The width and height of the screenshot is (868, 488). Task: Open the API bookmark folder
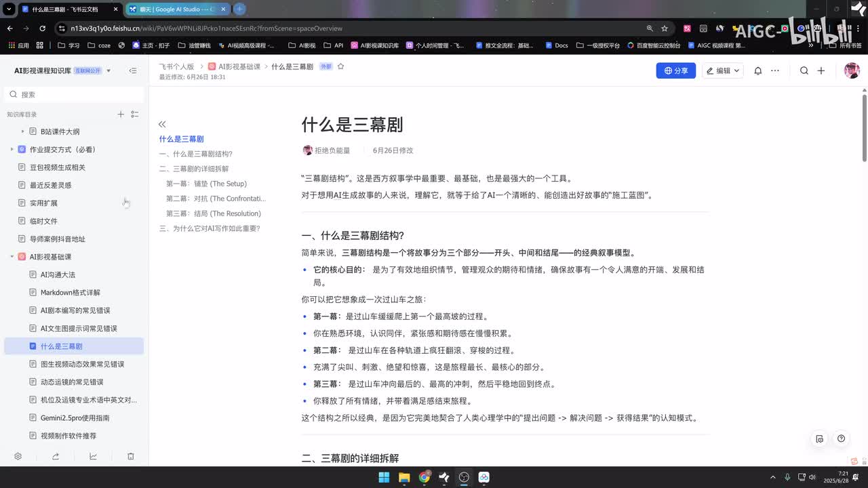coord(333,45)
